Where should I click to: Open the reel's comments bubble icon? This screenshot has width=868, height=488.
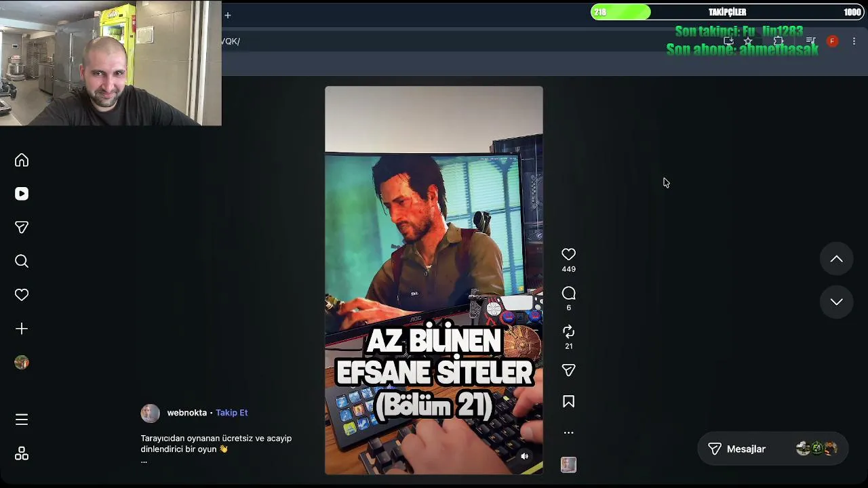click(568, 293)
